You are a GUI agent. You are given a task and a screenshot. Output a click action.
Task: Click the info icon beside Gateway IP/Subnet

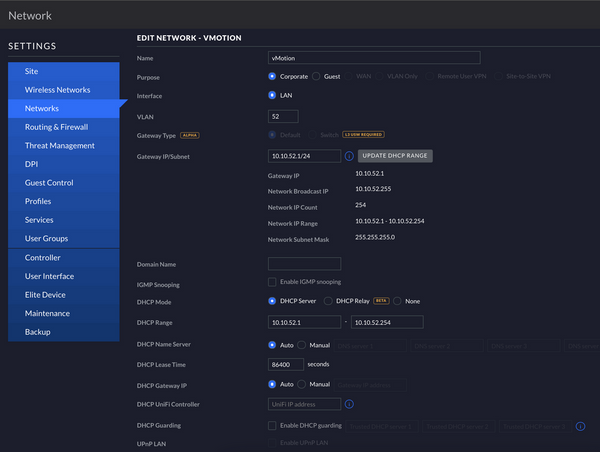click(349, 156)
